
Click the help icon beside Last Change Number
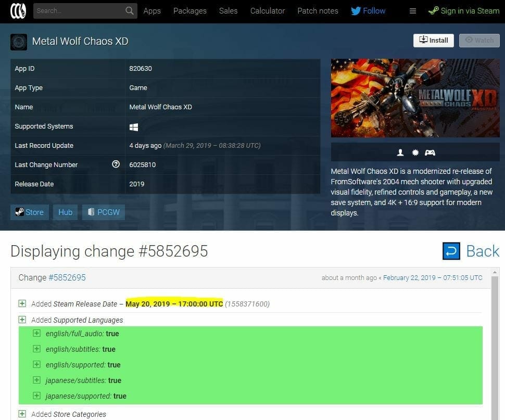coord(116,164)
